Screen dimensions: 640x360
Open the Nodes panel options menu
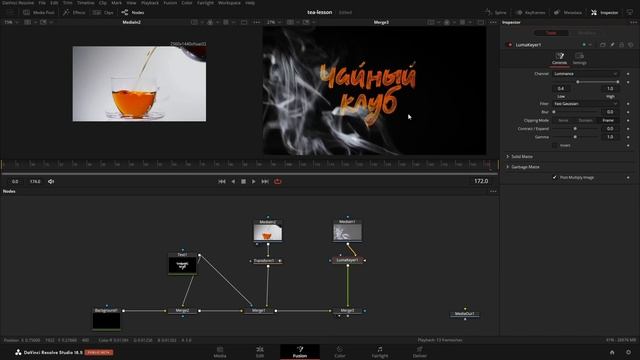(493, 191)
